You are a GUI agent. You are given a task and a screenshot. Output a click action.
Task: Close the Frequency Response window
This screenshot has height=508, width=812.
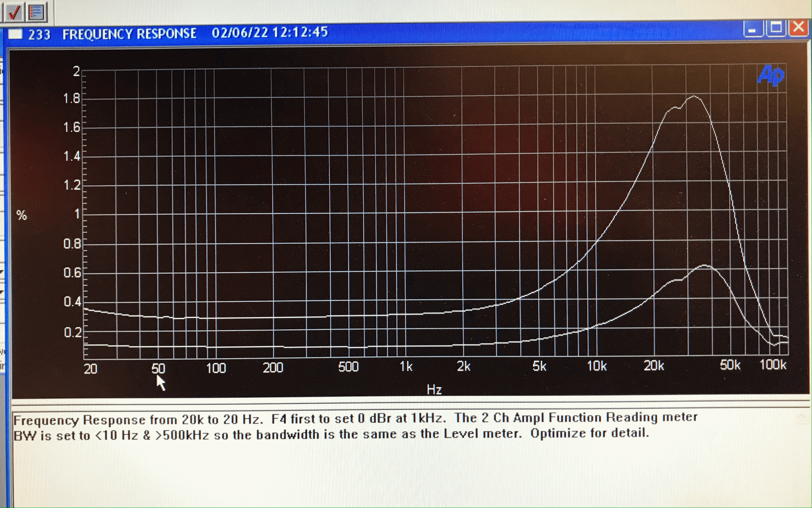pyautogui.click(x=798, y=28)
